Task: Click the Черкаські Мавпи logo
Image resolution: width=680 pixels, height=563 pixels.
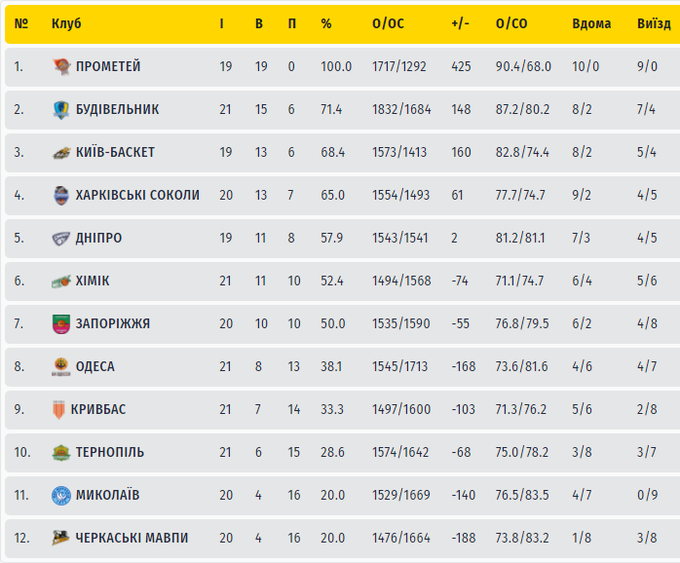Action: point(62,538)
